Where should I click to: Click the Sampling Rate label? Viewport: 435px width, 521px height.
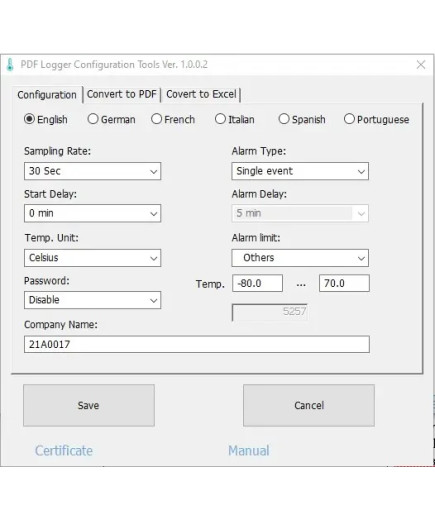pos(57,151)
